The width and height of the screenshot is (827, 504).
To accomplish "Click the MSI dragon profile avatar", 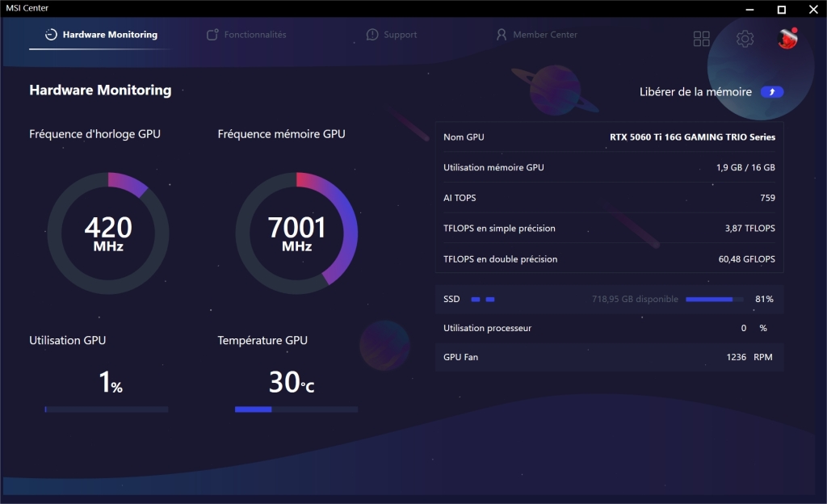I will pyautogui.click(x=788, y=38).
